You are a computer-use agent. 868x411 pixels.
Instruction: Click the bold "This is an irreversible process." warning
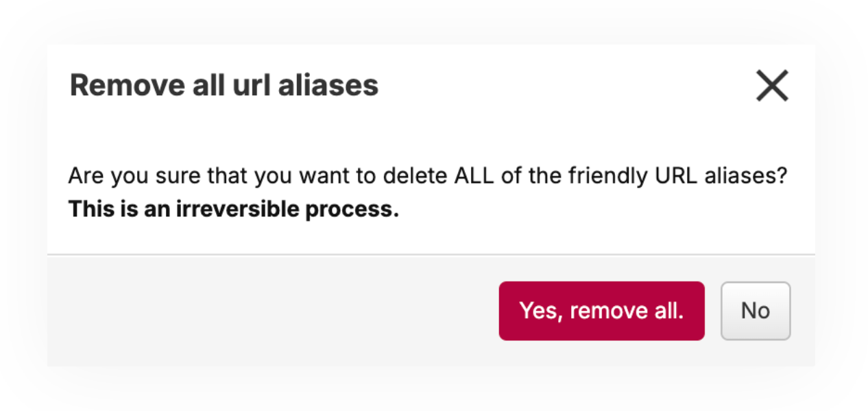tap(233, 210)
